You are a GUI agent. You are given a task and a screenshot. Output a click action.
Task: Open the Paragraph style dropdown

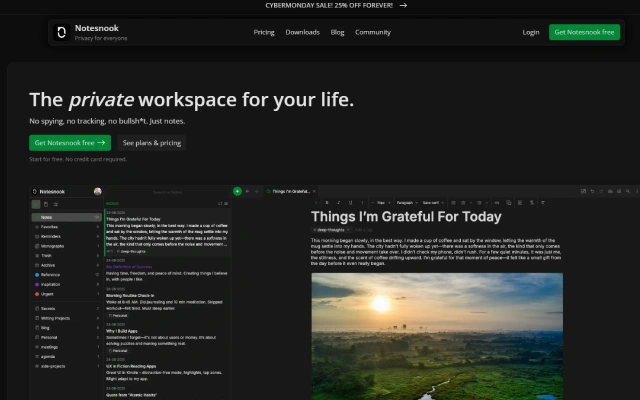(x=407, y=202)
